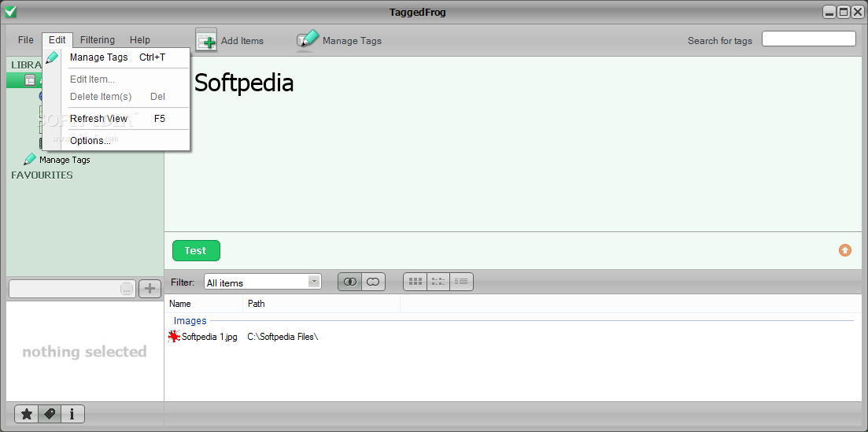
Task: Close the open Edit menu
Action: 57,40
